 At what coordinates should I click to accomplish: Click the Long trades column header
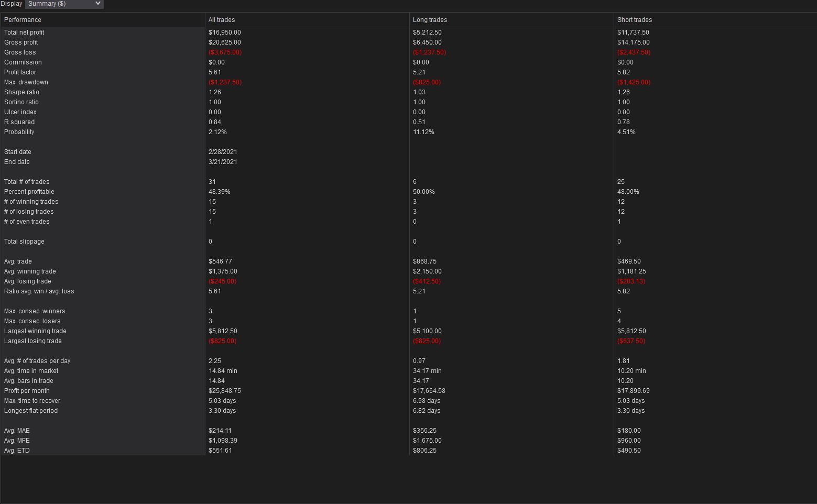(x=511, y=20)
